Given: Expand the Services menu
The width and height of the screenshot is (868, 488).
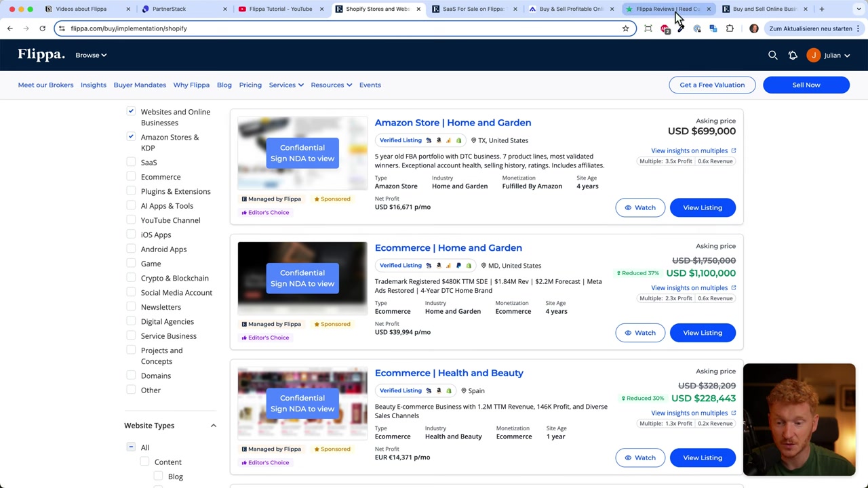Looking at the screenshot, I should [286, 85].
